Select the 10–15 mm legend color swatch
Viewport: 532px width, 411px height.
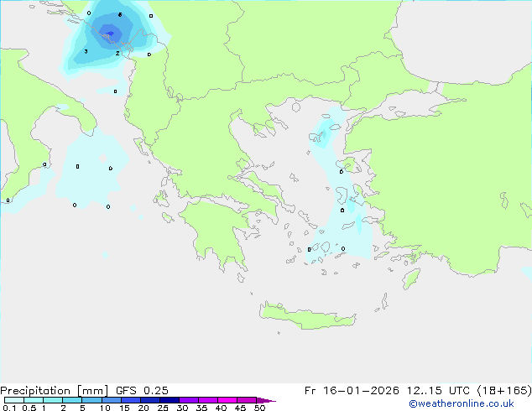click(111, 400)
